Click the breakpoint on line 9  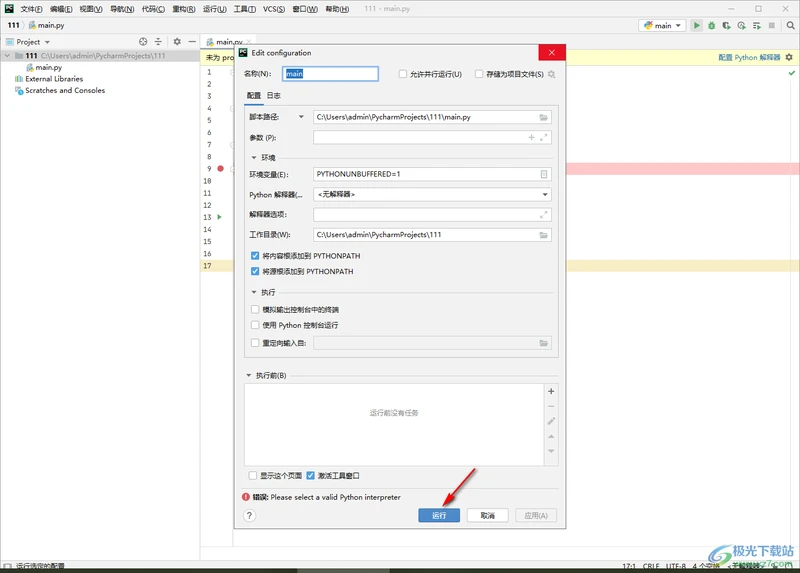[x=220, y=169]
